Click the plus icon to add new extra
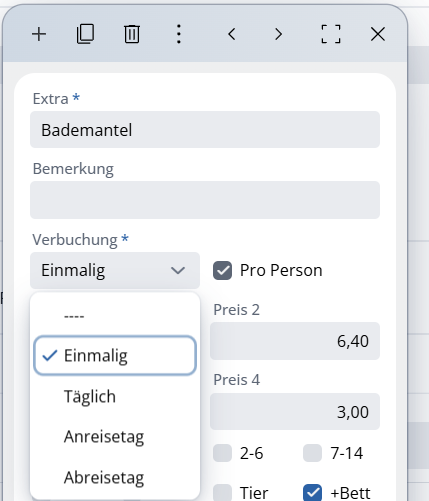This screenshot has height=501, width=429. 39,34
